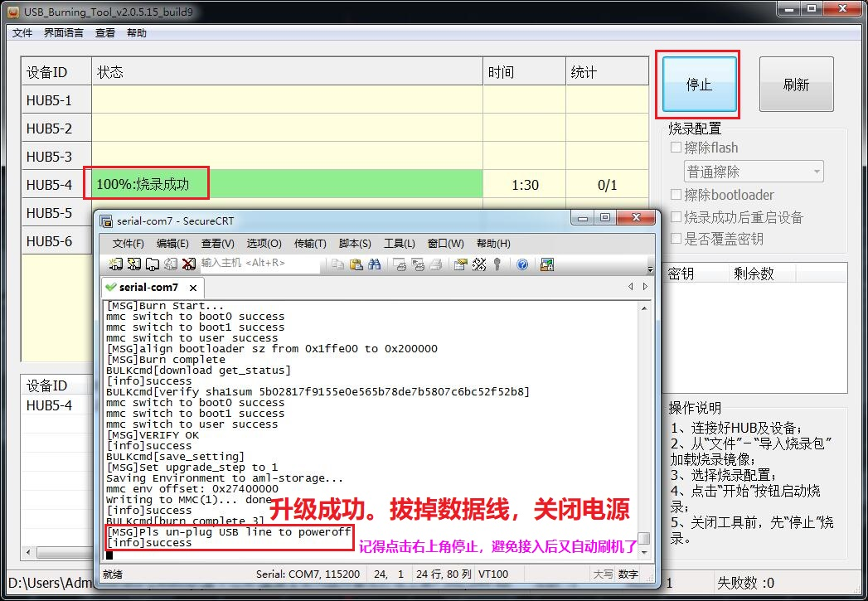
Task: Click the 刷新 refresh button
Action: (x=796, y=85)
